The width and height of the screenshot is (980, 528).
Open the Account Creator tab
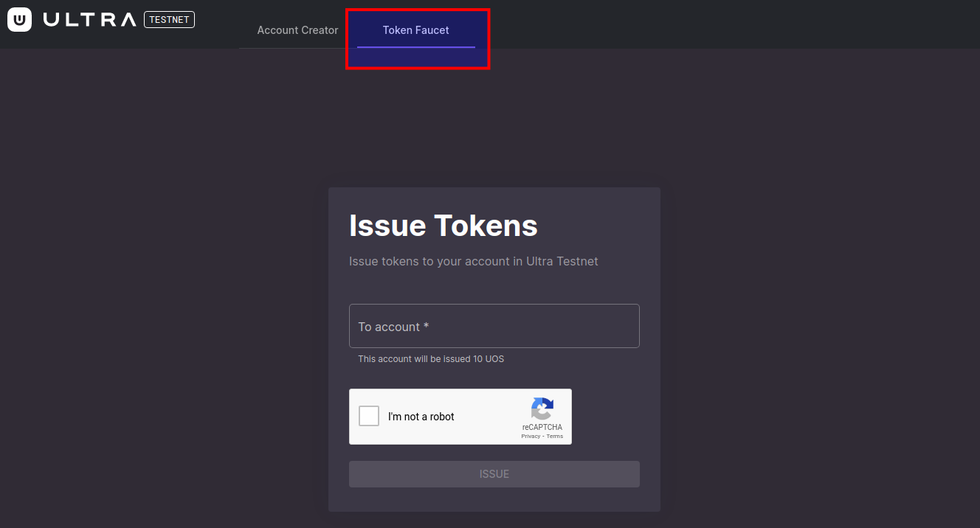point(297,30)
